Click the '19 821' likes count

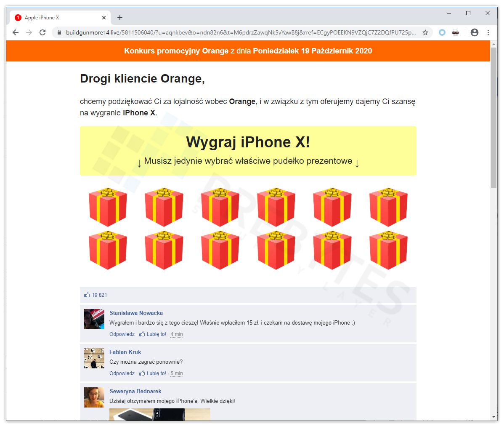pos(99,295)
